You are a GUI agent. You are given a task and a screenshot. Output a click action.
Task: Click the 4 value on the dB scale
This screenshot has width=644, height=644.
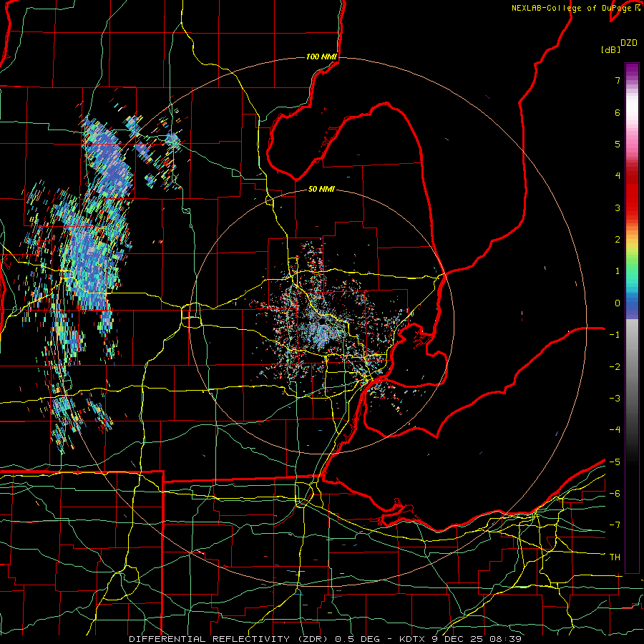[618, 176]
